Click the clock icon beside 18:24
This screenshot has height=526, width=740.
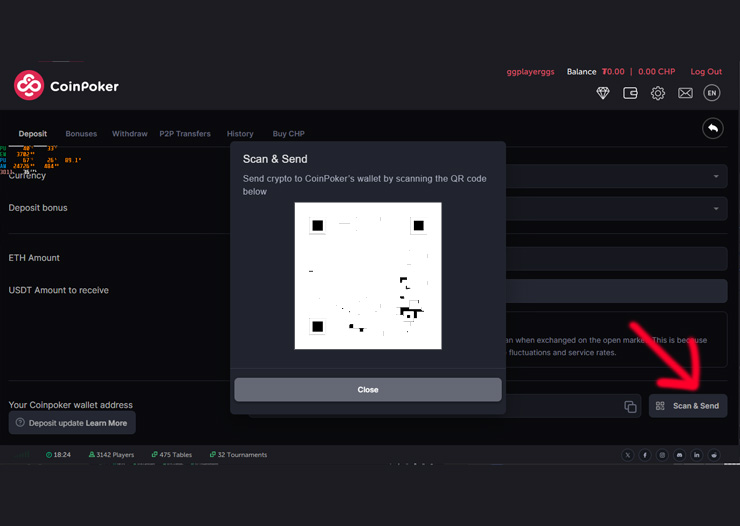(x=49, y=455)
